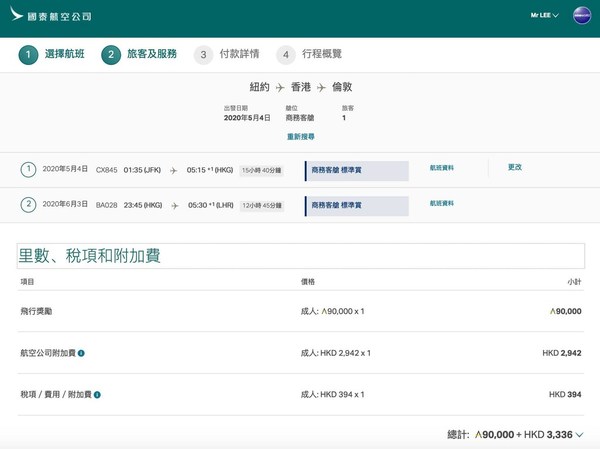Open 航班資料 for flight BA028
The image size is (600, 449).
click(442, 203)
